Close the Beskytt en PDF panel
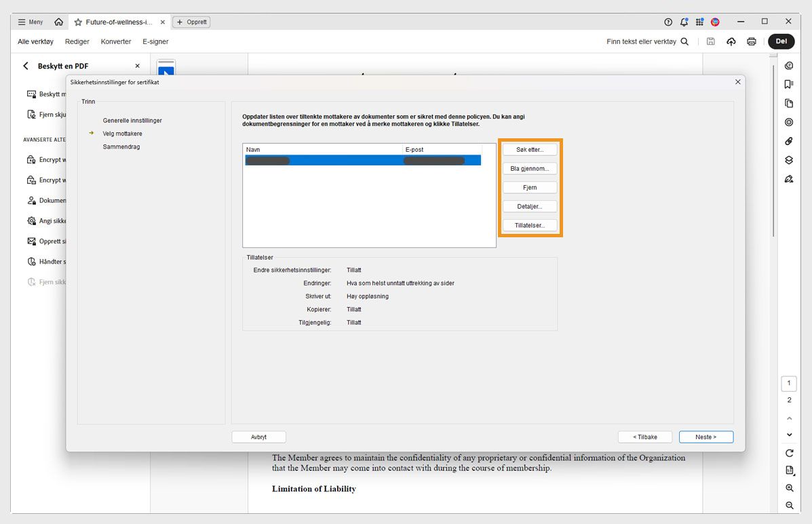Screen dimensions: 812x524 pyautogui.click(x=137, y=66)
